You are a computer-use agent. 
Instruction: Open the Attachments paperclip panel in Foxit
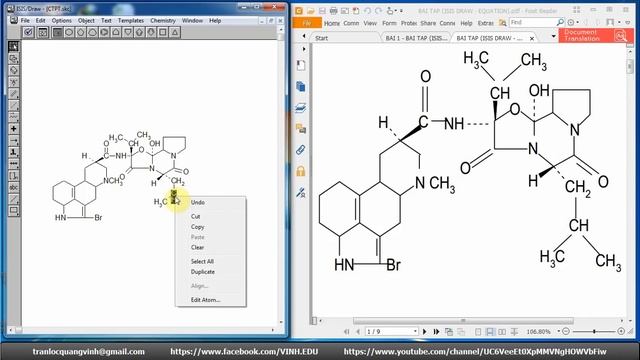pos(301,150)
